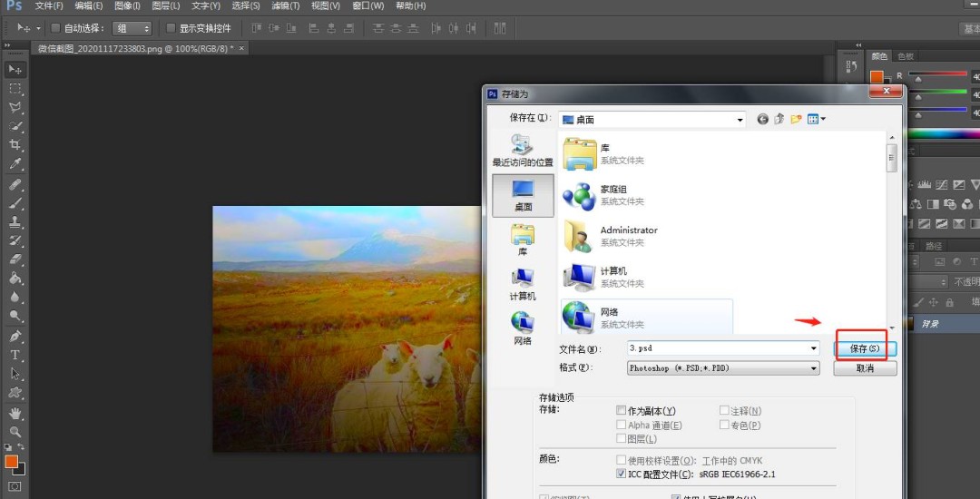Viewport: 980px width, 499px height.
Task: Expand the 保存在 location dropdown
Action: click(x=740, y=119)
